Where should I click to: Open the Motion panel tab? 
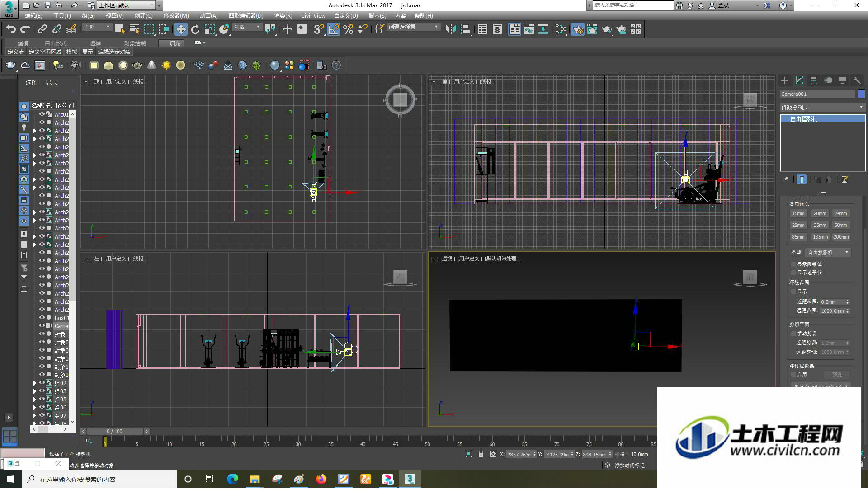click(828, 80)
